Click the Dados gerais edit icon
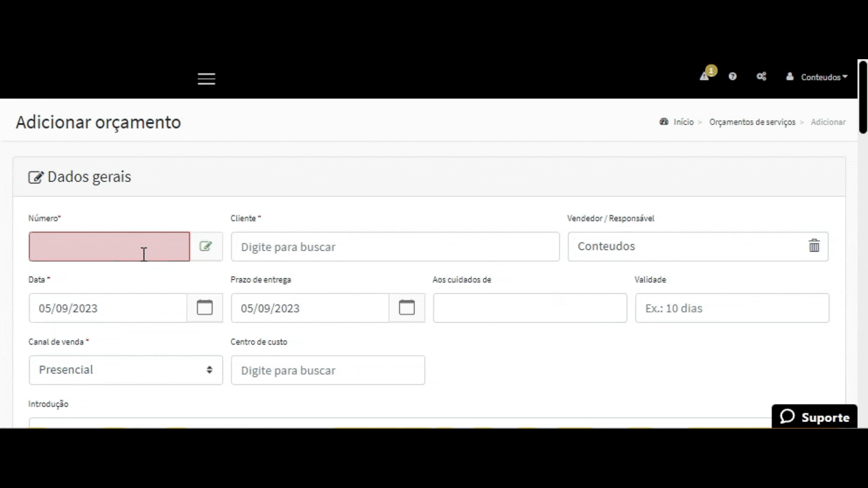 [x=36, y=177]
